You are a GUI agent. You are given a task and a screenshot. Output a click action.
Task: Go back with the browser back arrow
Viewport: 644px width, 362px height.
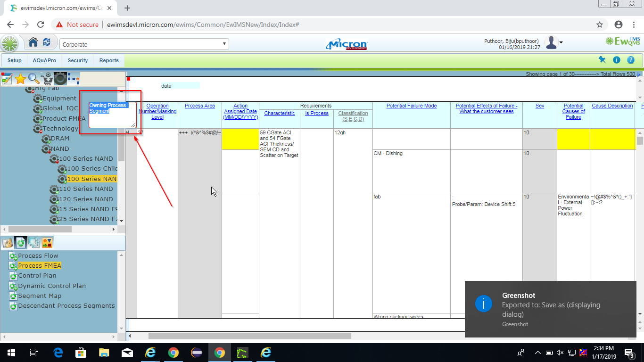pos(10,25)
